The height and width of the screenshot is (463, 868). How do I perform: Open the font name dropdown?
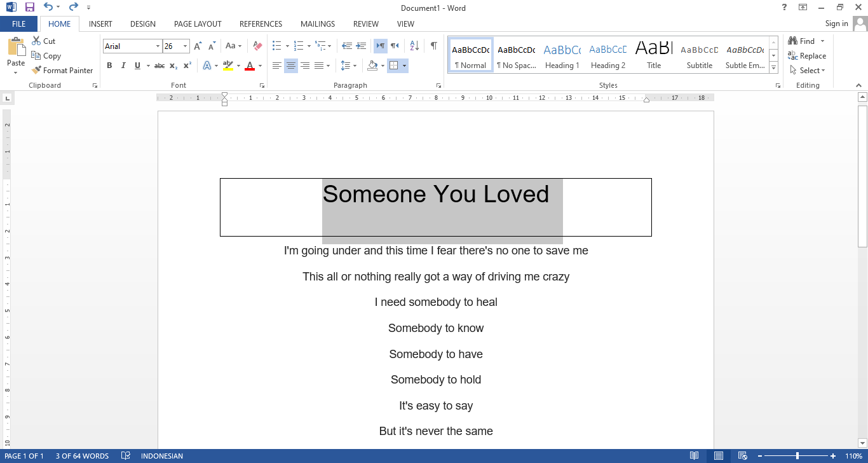tap(158, 46)
